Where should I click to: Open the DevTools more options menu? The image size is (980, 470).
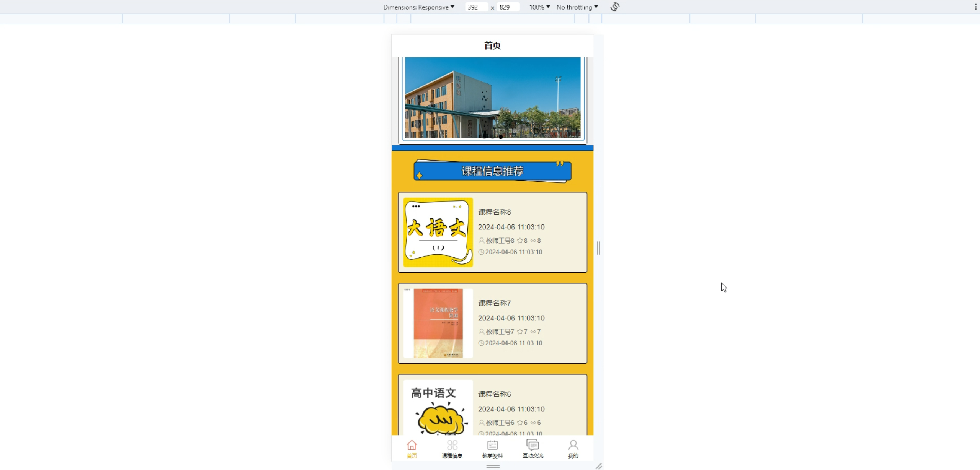(x=975, y=7)
